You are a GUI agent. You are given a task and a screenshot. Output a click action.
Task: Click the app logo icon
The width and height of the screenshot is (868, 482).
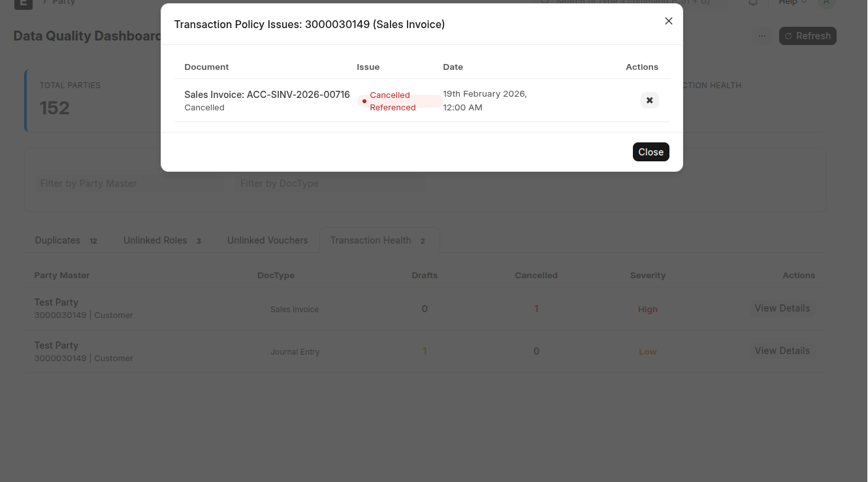pyautogui.click(x=23, y=3)
